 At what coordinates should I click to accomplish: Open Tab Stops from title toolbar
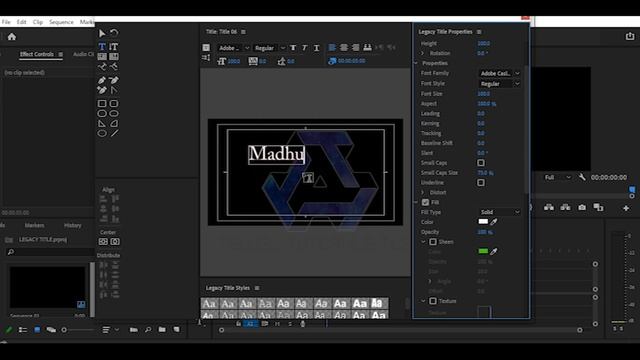[367, 48]
